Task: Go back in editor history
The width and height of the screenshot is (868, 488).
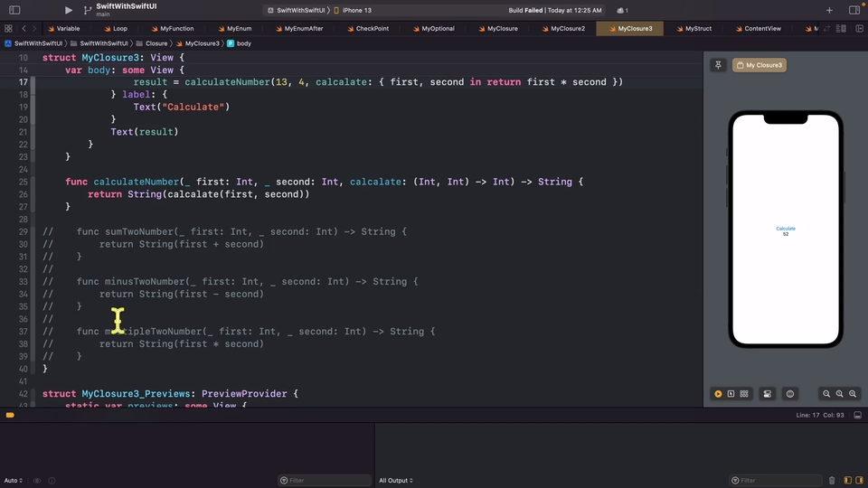Action: [x=24, y=28]
